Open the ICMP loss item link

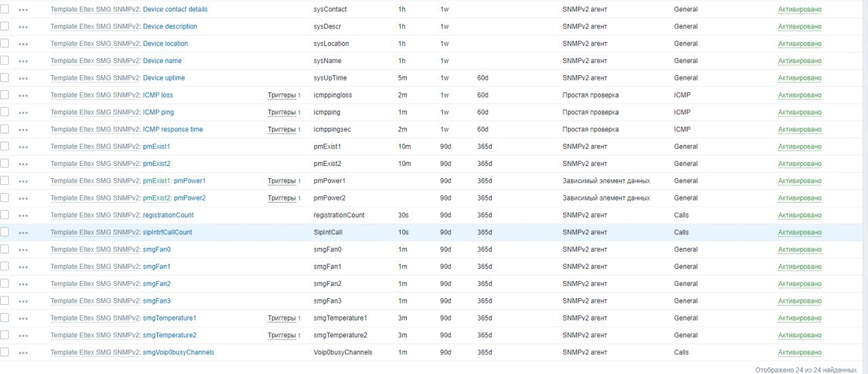(x=158, y=95)
